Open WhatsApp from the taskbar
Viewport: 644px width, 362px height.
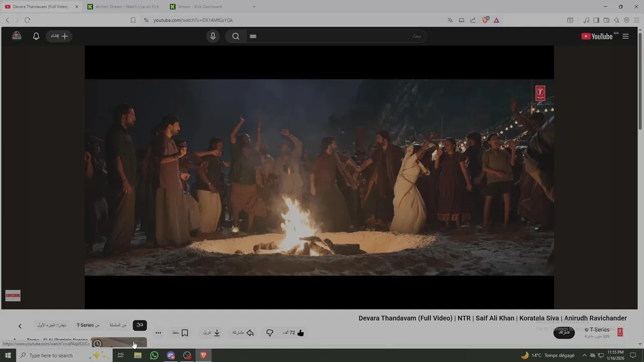click(154, 355)
